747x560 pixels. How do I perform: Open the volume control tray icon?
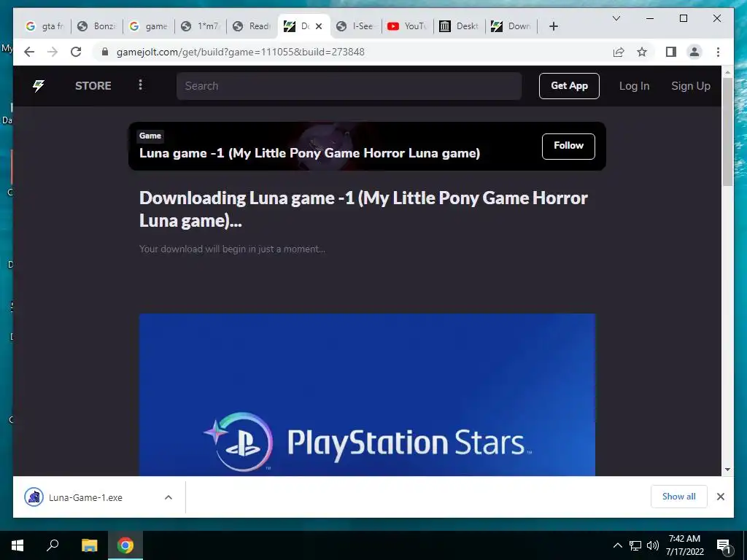pos(653,545)
